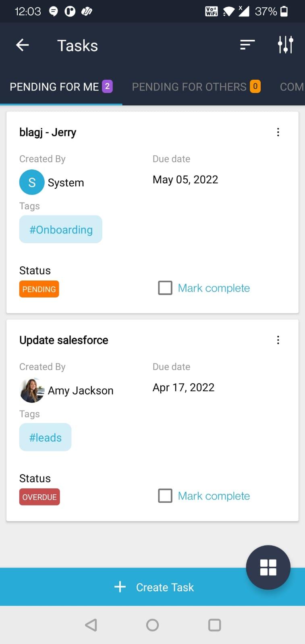Open Android recent apps square button
Image resolution: width=305 pixels, height=644 pixels.
(214, 625)
